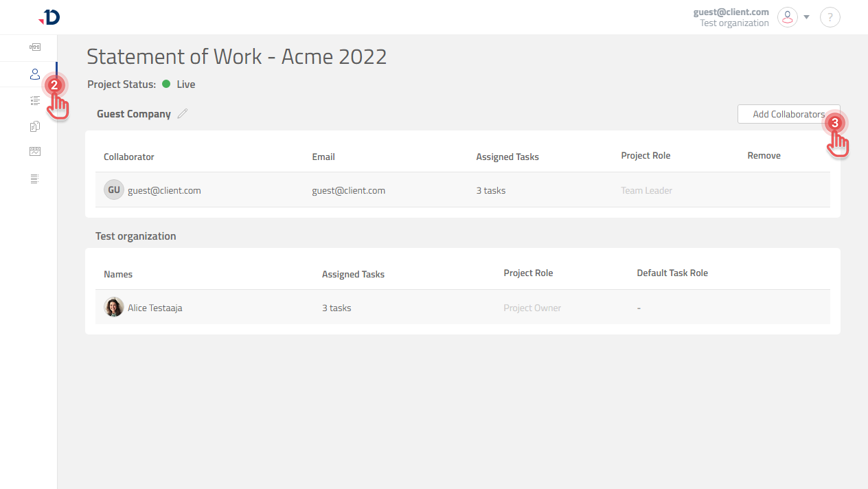Viewport: 868px width, 489px height.
Task: Click Alice Testaaja's profile photo
Action: pyautogui.click(x=113, y=307)
